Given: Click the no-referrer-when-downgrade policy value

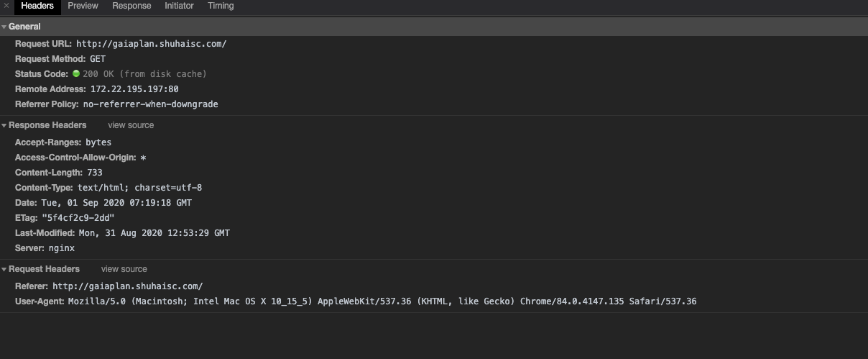Looking at the screenshot, I should [150, 104].
